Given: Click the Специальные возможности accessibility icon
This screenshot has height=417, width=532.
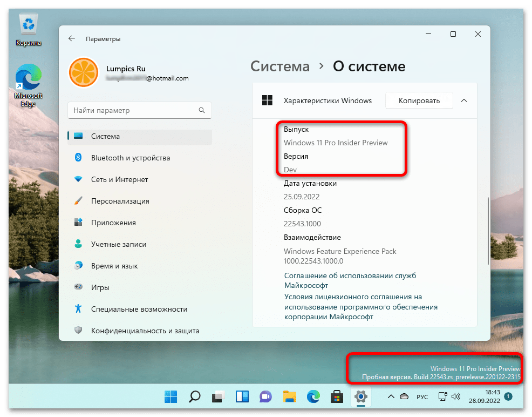Looking at the screenshot, I should (78, 308).
